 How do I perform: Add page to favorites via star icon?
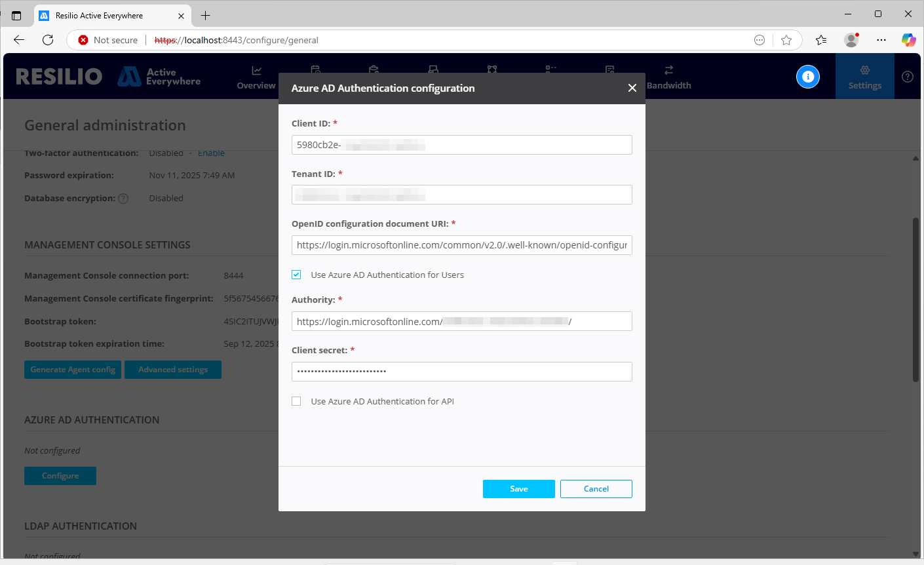pyautogui.click(x=786, y=40)
